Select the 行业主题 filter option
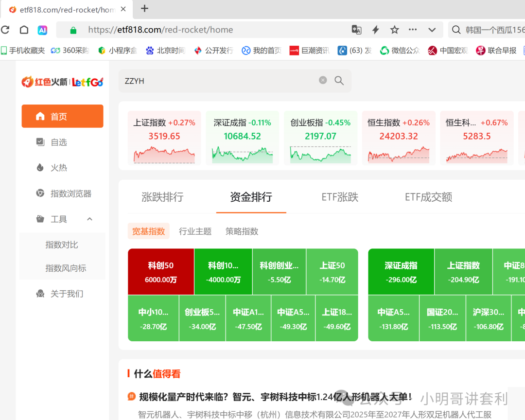This screenshot has height=420, width=525. tap(195, 231)
